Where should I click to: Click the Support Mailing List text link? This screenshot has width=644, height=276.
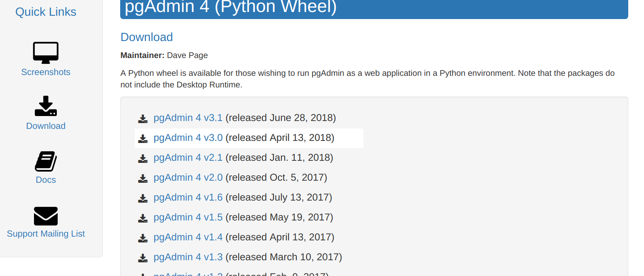pos(46,234)
